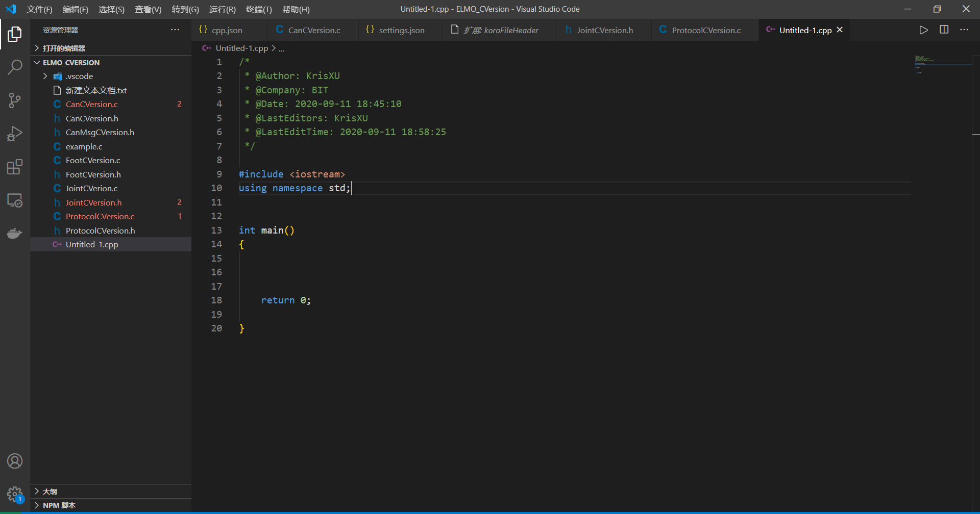Close the Untitled-1.cpp tab
This screenshot has height=514, width=980.
click(x=840, y=30)
